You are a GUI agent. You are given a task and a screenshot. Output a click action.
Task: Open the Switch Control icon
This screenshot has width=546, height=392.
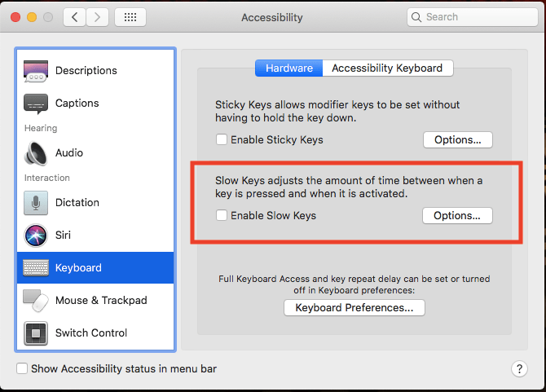[x=36, y=333]
